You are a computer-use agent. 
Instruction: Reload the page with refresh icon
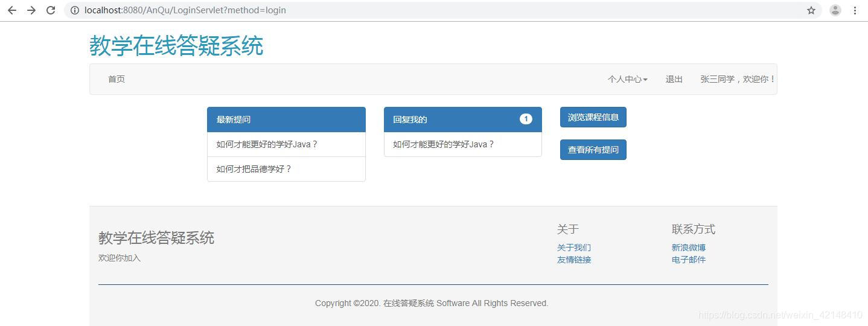coord(51,10)
